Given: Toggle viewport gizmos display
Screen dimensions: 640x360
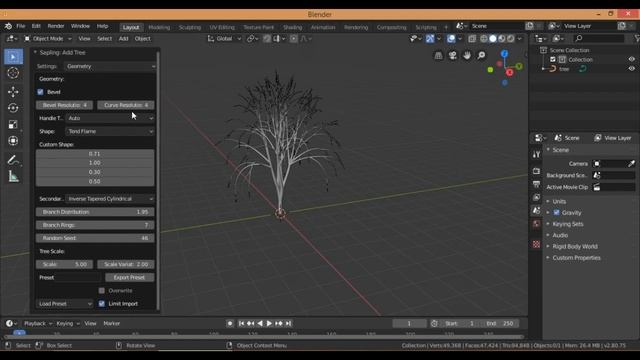Looking at the screenshot, I should pyautogui.click(x=430, y=38).
